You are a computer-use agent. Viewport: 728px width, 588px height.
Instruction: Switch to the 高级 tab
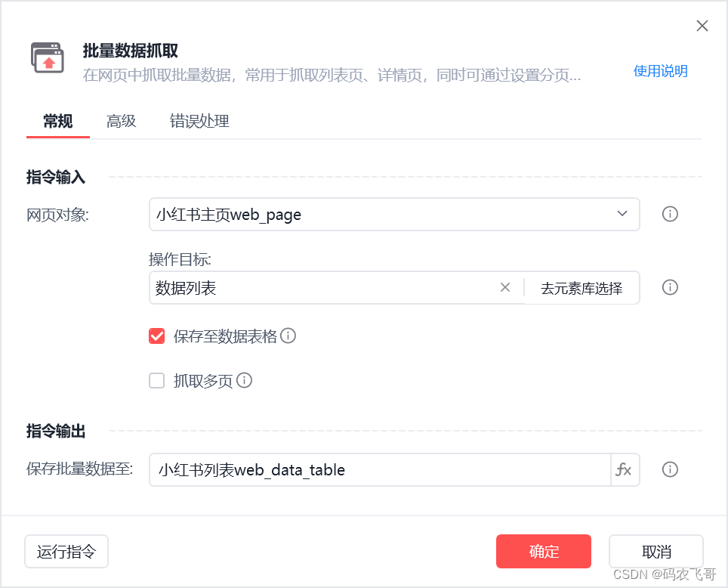[x=121, y=122]
